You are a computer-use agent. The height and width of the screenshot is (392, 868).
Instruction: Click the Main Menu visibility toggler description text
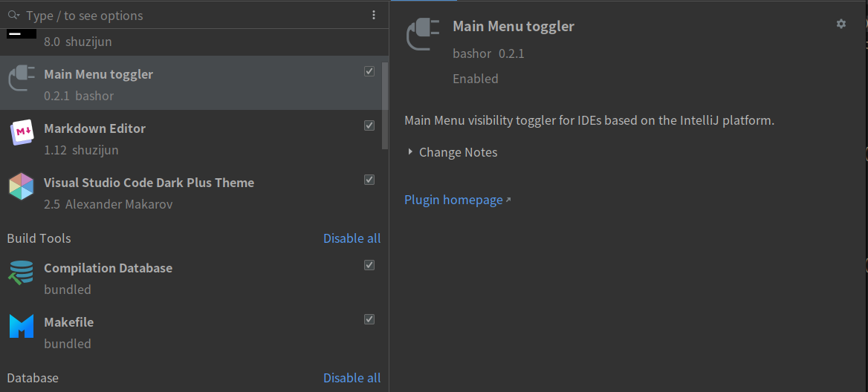589,120
